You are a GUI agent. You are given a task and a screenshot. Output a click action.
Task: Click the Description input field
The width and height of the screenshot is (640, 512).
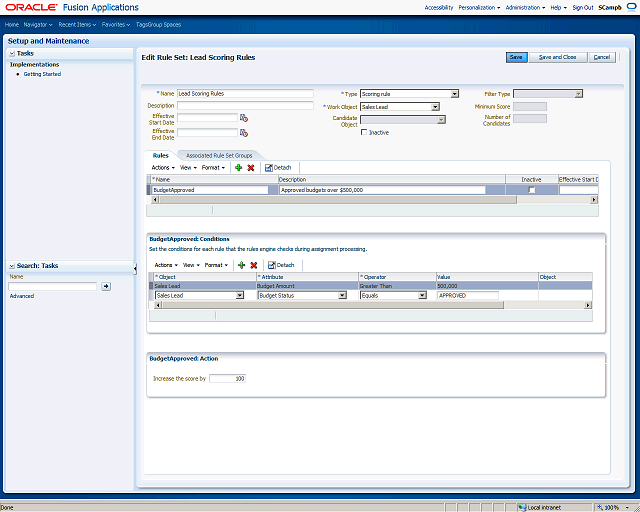pyautogui.click(x=245, y=105)
